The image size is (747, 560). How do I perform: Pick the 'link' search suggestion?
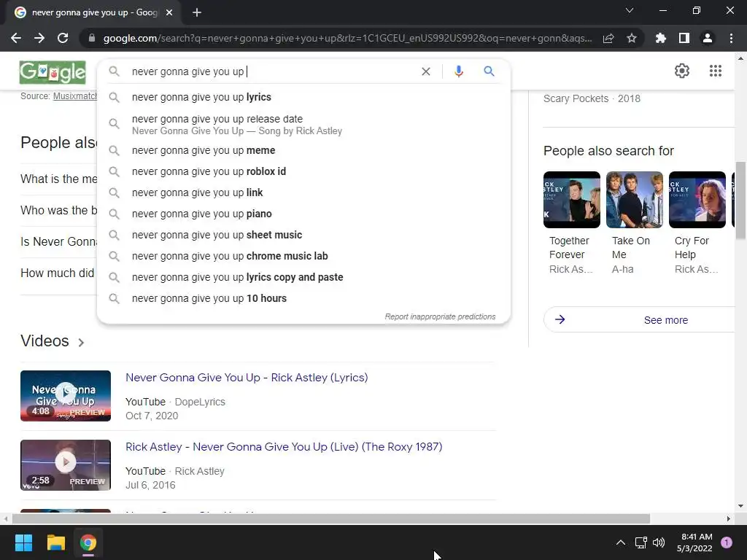pyautogui.click(x=303, y=192)
